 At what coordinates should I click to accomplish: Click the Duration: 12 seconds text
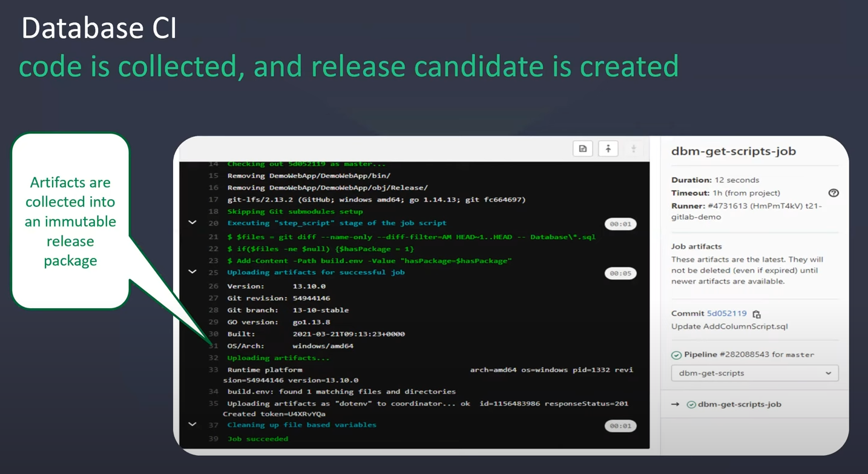click(x=715, y=180)
